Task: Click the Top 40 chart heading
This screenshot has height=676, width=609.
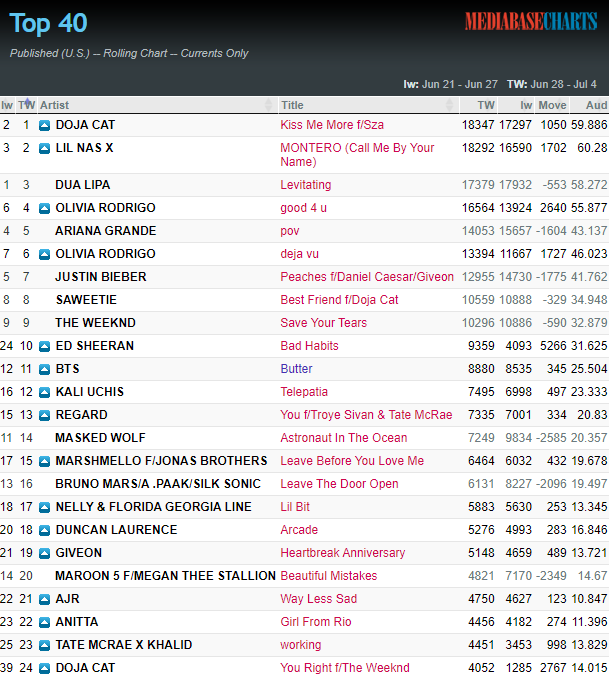Action: tap(48, 24)
